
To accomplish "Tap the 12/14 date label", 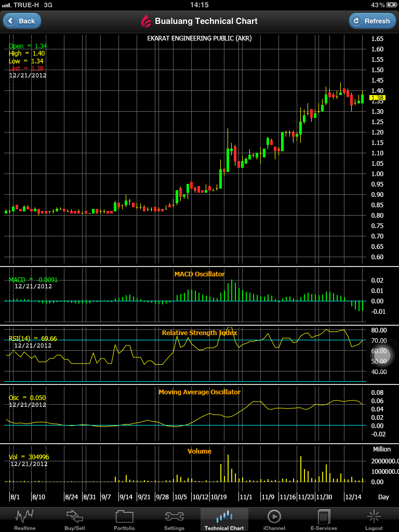I will (353, 497).
